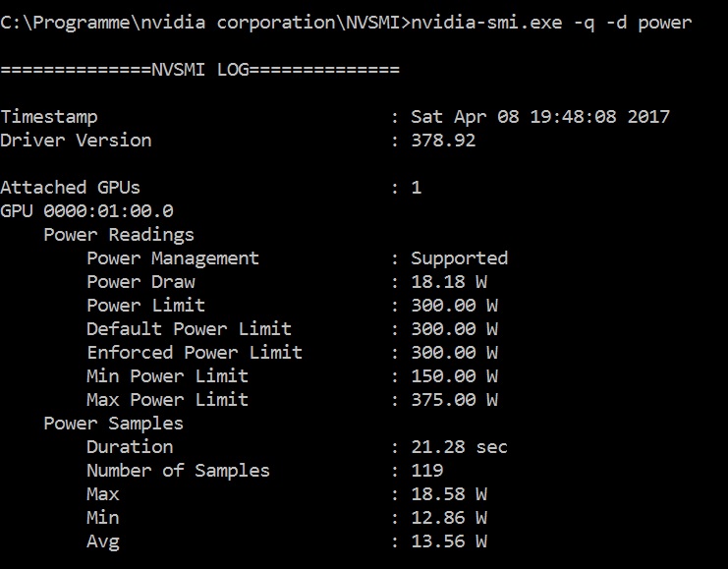
Task: Click the Default Power Limit label
Action: pos(189,328)
